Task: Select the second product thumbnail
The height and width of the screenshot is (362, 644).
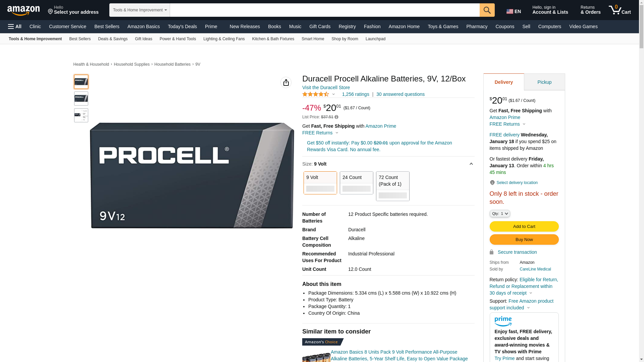Action: click(81, 99)
